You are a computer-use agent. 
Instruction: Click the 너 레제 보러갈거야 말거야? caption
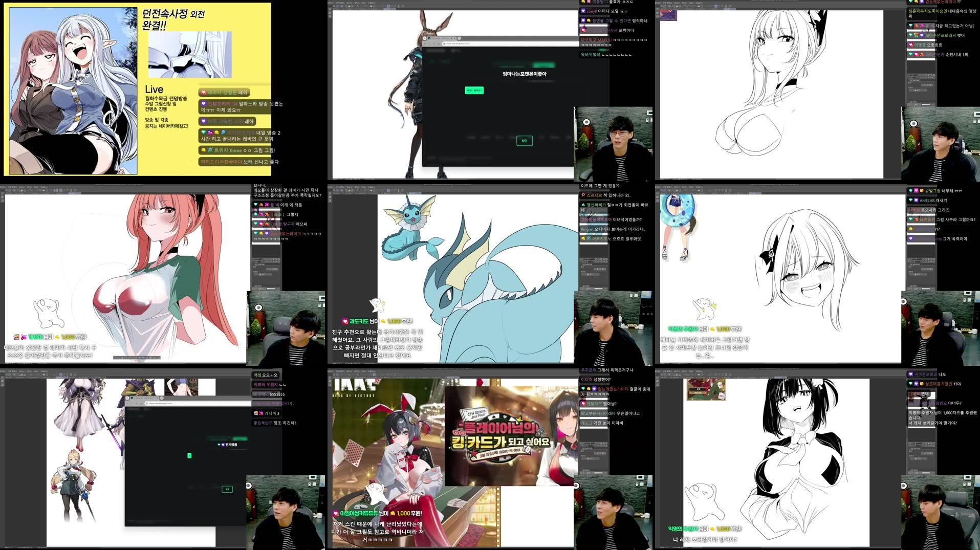(704, 540)
